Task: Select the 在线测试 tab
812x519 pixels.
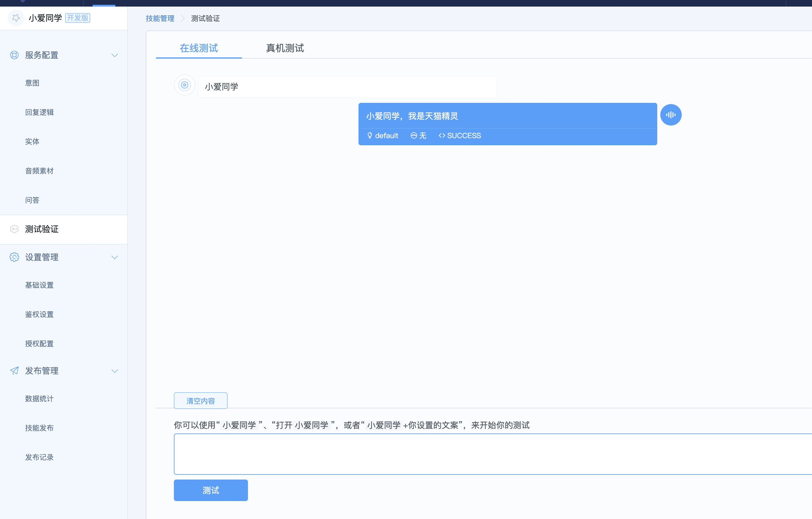Action: pyautogui.click(x=199, y=48)
